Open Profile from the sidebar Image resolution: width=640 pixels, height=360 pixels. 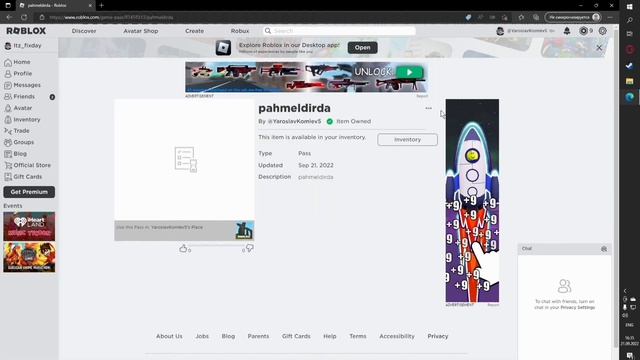[18, 73]
